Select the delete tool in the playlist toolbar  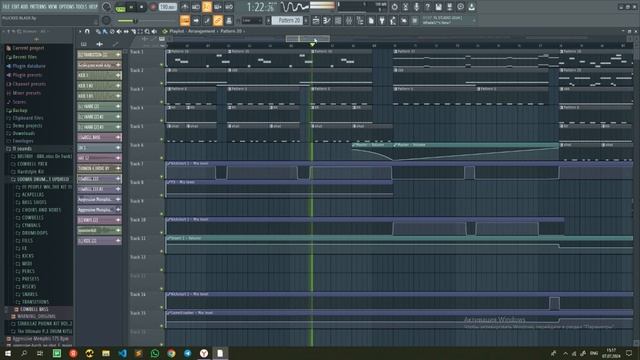click(x=112, y=31)
